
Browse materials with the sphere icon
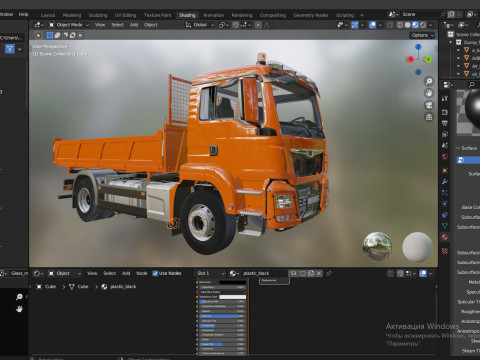point(234,273)
